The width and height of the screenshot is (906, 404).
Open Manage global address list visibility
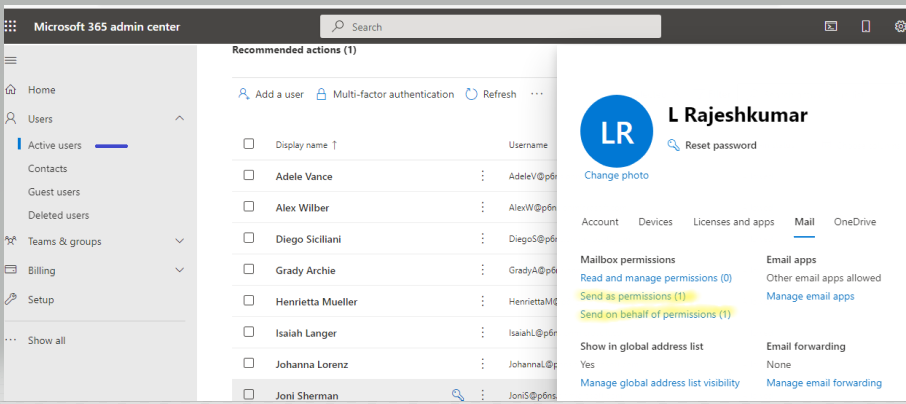tap(660, 383)
